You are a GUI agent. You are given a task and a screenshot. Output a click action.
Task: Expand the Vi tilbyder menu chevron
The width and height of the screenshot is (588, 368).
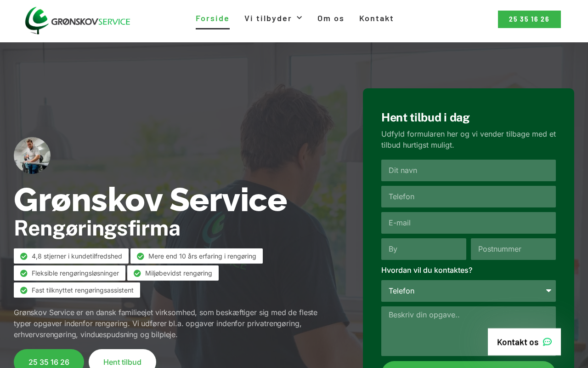click(300, 17)
